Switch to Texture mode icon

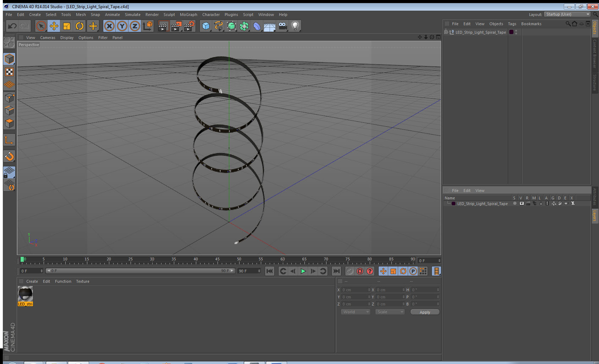pos(9,72)
